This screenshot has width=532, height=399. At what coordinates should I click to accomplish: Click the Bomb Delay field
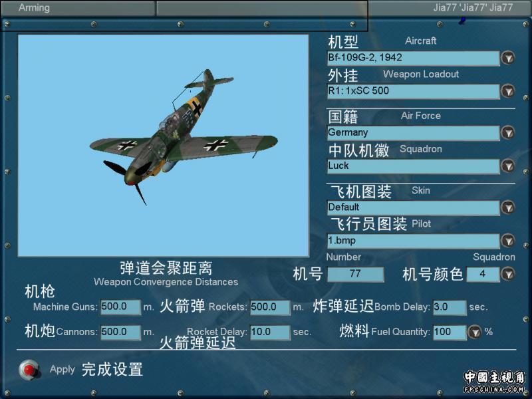point(450,307)
